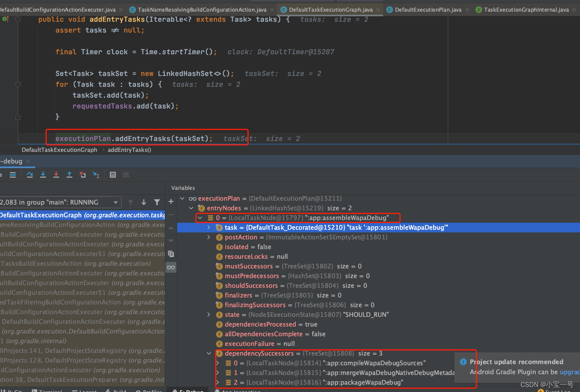
Task: Collapse node 0 :app:assembleWapaDebug
Action: pyautogui.click(x=200, y=218)
